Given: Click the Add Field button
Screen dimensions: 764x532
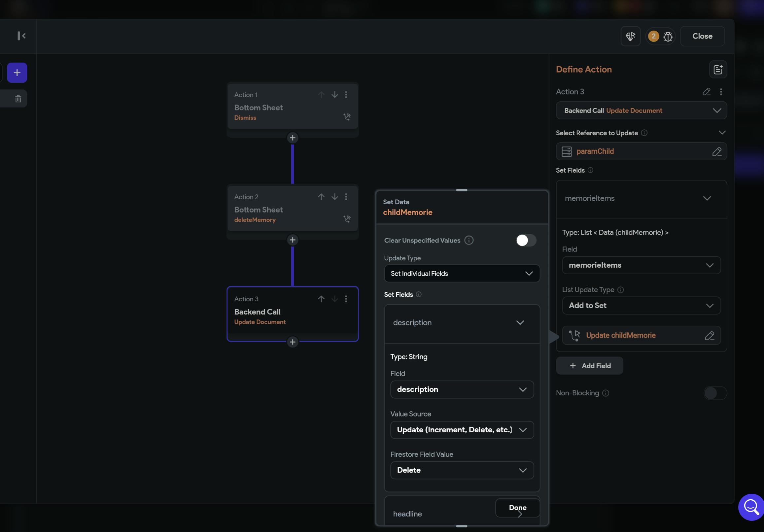Looking at the screenshot, I should [589, 366].
